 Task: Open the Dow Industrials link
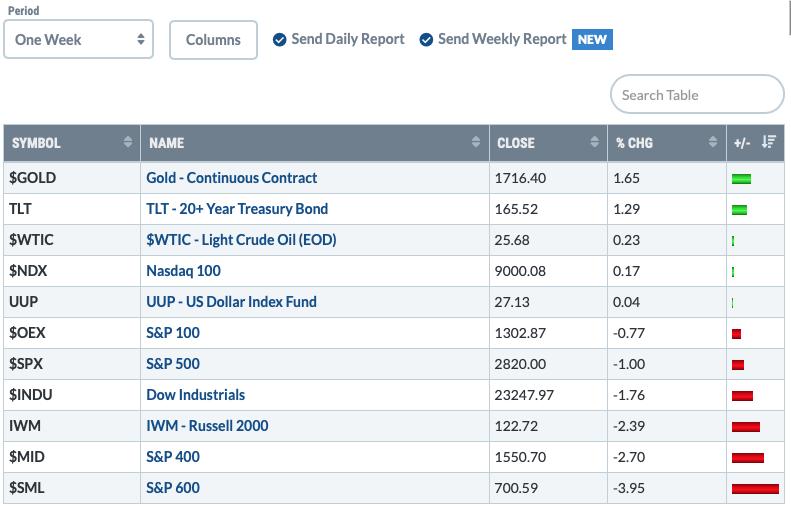196,394
